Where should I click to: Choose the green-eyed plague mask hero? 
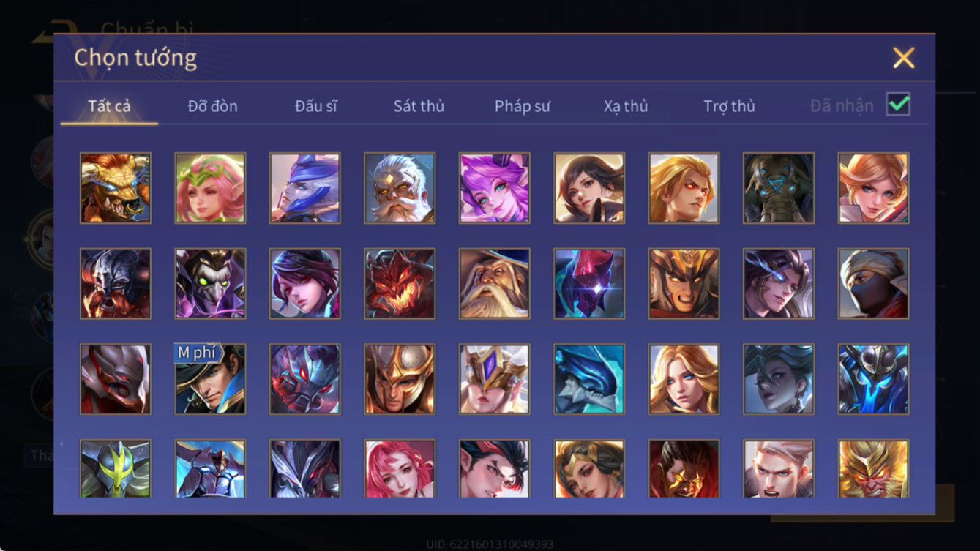click(210, 284)
